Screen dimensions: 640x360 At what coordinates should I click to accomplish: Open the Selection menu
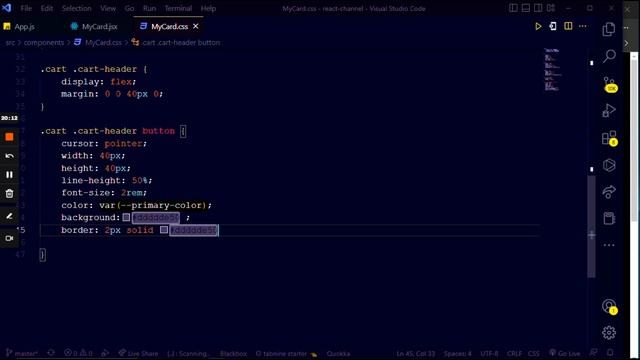pyautogui.click(x=76, y=8)
